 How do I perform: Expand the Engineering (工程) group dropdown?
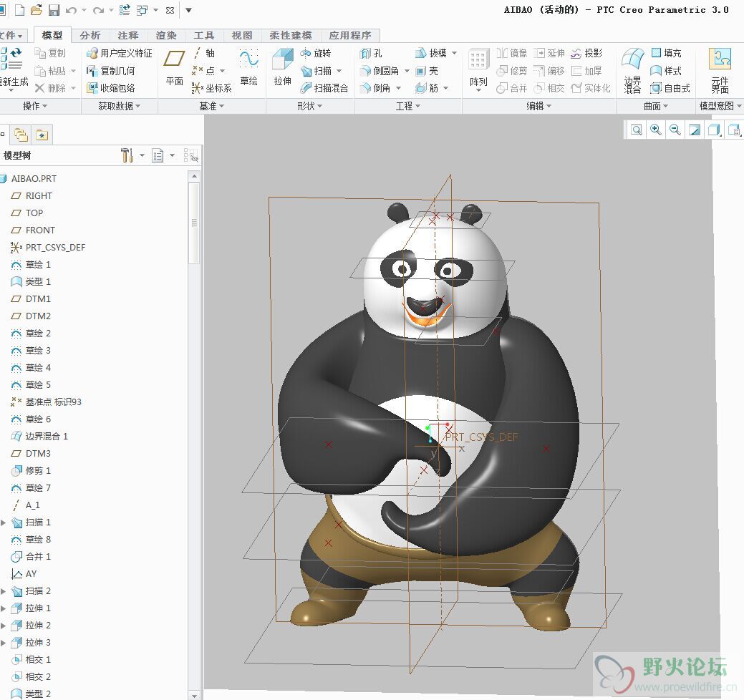408,106
